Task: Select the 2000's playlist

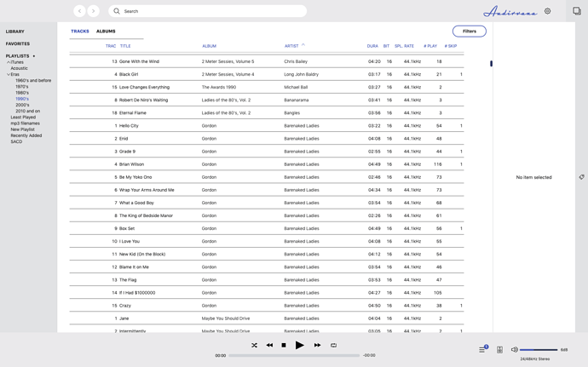Action: (x=22, y=105)
